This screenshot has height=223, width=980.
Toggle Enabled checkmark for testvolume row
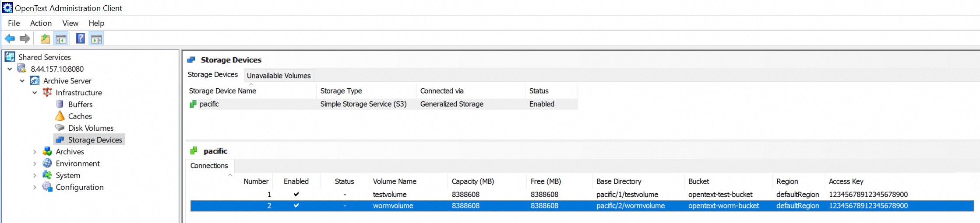(x=296, y=194)
